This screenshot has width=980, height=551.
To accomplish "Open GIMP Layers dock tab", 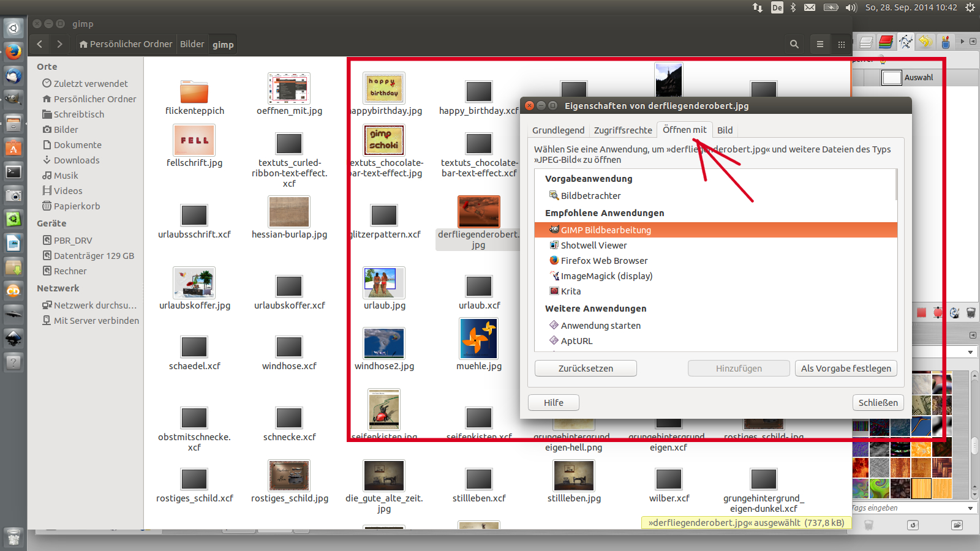I will 866,42.
